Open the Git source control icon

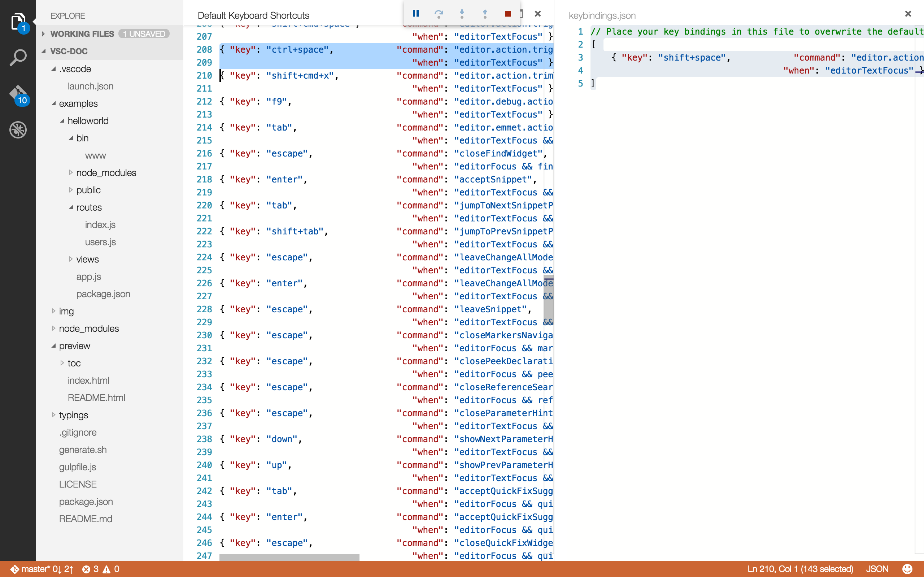[x=18, y=94]
